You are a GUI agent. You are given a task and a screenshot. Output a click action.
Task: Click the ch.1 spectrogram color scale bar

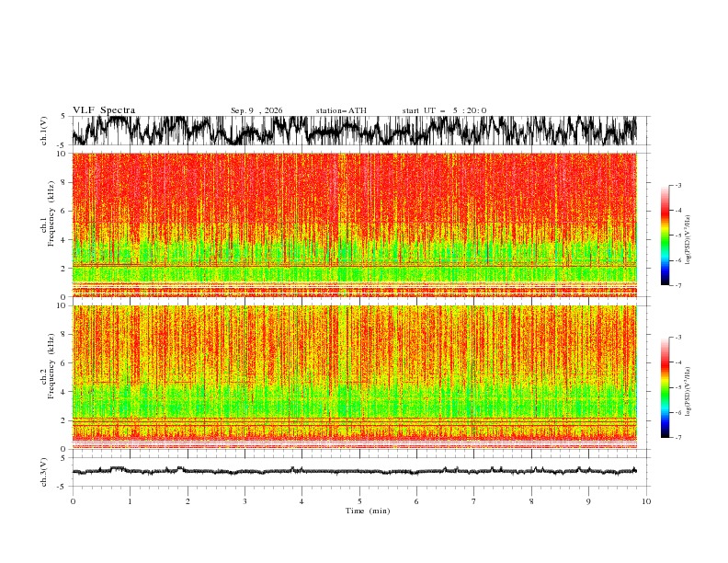click(665, 235)
